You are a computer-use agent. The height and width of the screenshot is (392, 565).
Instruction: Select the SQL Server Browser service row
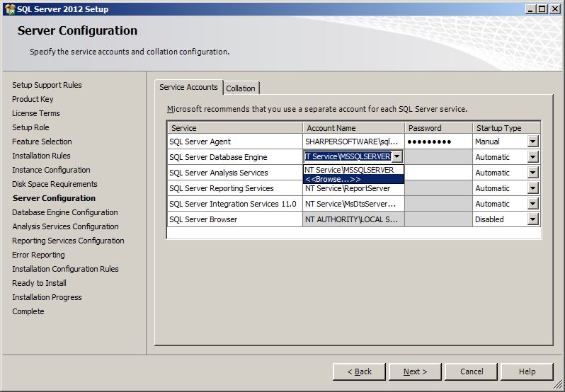tap(235, 219)
